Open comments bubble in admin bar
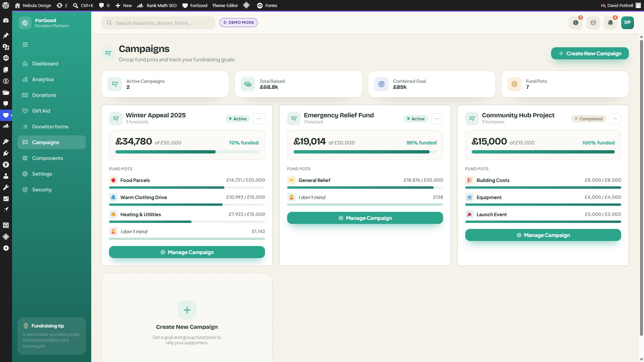Viewport: 644px width, 362px height. (104, 5)
